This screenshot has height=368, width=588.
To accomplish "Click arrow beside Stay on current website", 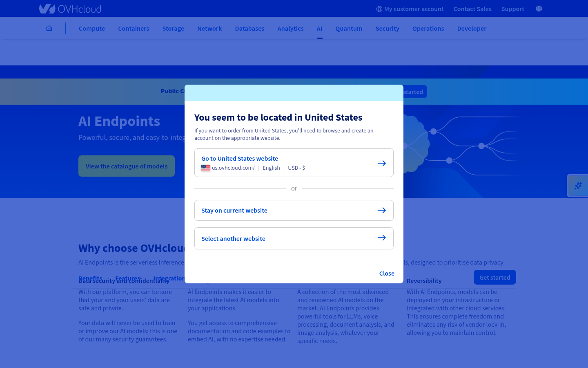I will point(382,210).
